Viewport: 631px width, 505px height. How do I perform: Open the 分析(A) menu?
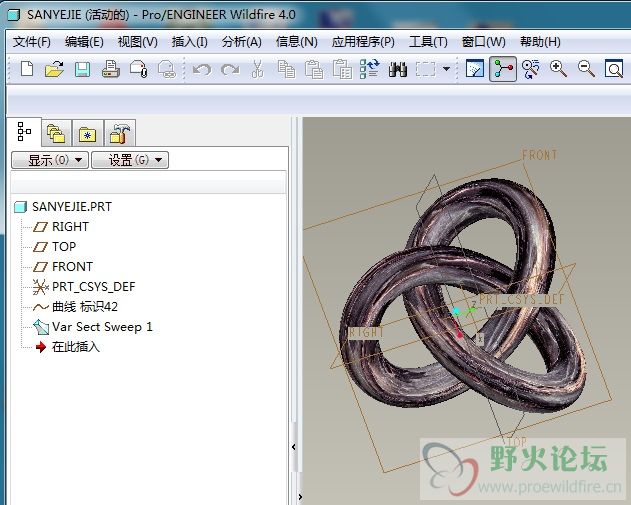[241, 42]
